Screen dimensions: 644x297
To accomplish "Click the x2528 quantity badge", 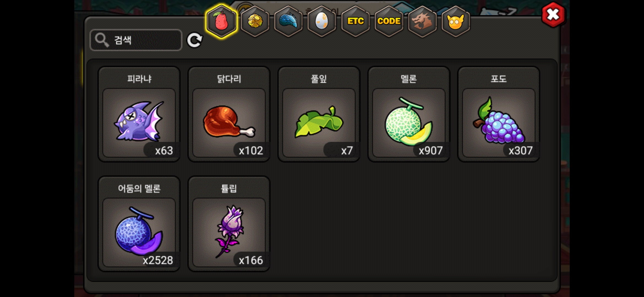I will (158, 260).
